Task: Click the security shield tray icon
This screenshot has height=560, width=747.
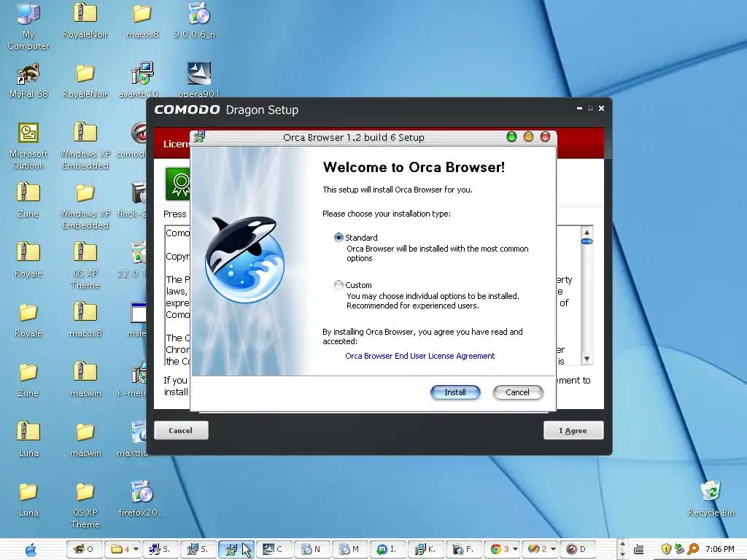Action: (666, 549)
